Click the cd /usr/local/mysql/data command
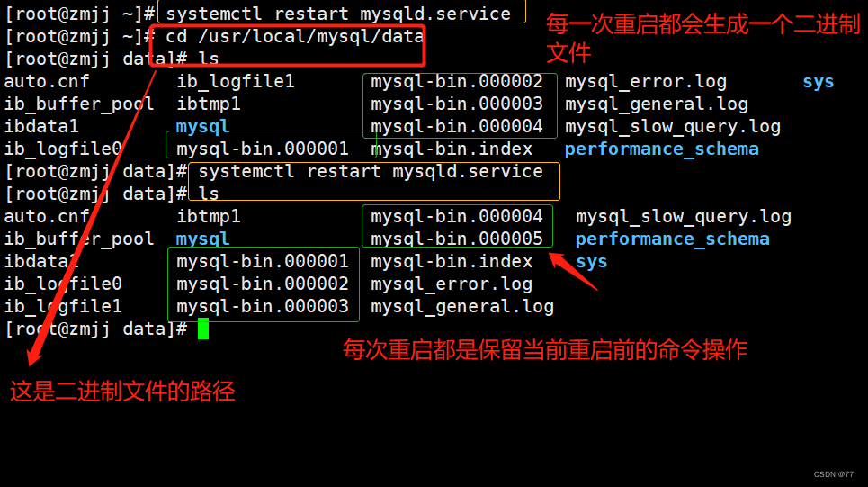This screenshot has width=868, height=487. coord(294,36)
